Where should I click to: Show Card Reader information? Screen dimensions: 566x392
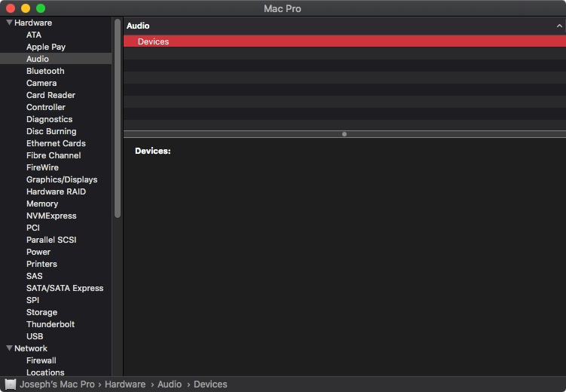coord(50,95)
